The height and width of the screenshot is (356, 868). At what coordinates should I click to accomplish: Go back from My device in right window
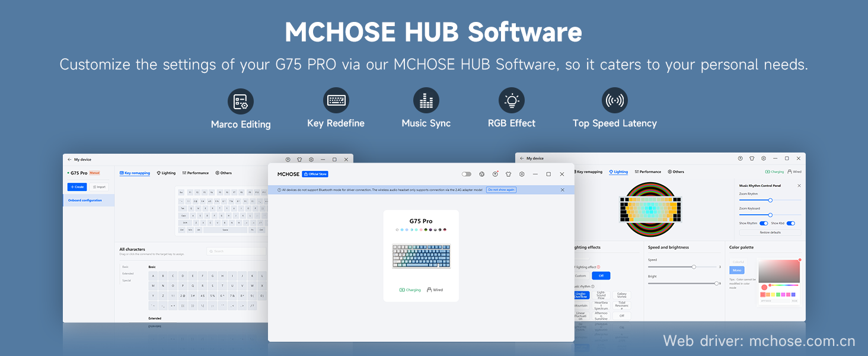(x=521, y=158)
